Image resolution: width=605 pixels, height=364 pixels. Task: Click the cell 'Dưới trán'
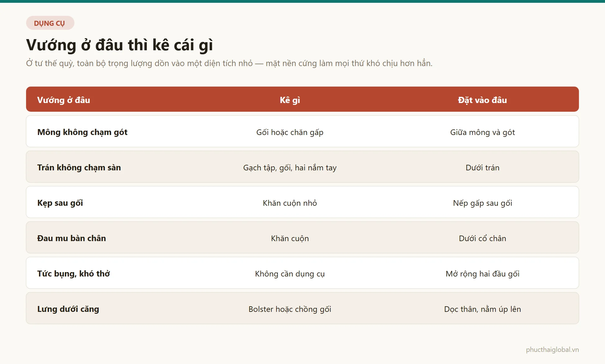(482, 168)
